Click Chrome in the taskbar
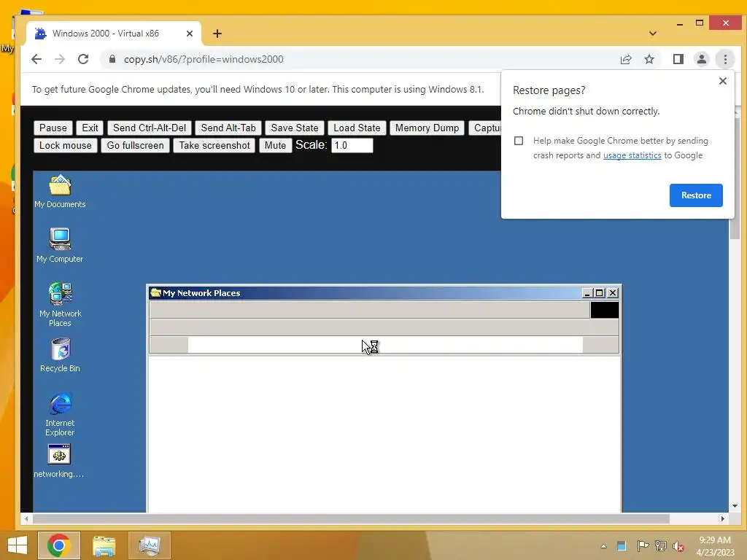 tap(59, 545)
